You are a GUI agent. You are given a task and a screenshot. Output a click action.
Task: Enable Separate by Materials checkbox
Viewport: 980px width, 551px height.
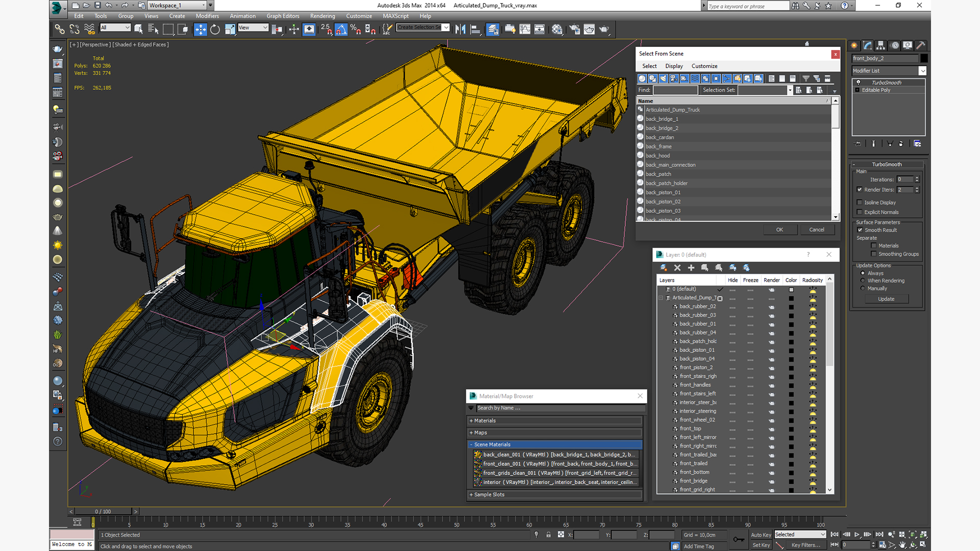(x=874, y=246)
